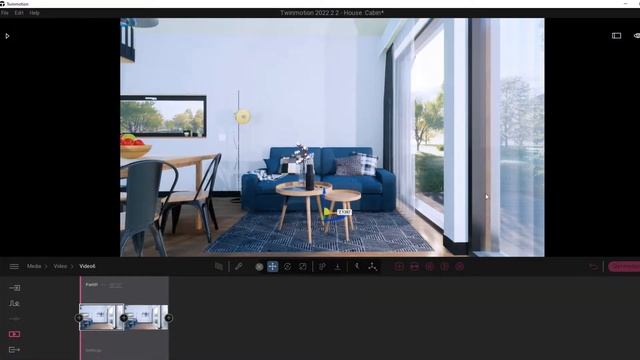Open the Export panel from the sidebar
Screen dimensions: 640x360
(14, 350)
